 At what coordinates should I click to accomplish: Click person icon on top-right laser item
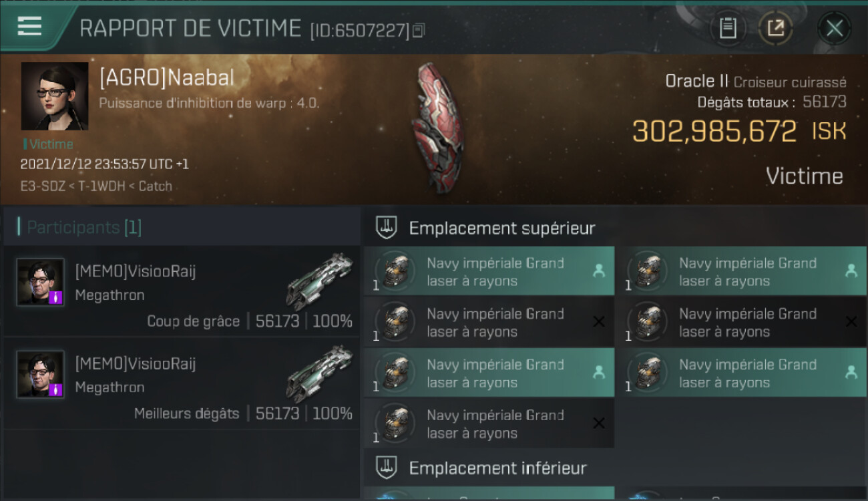pos(851,271)
